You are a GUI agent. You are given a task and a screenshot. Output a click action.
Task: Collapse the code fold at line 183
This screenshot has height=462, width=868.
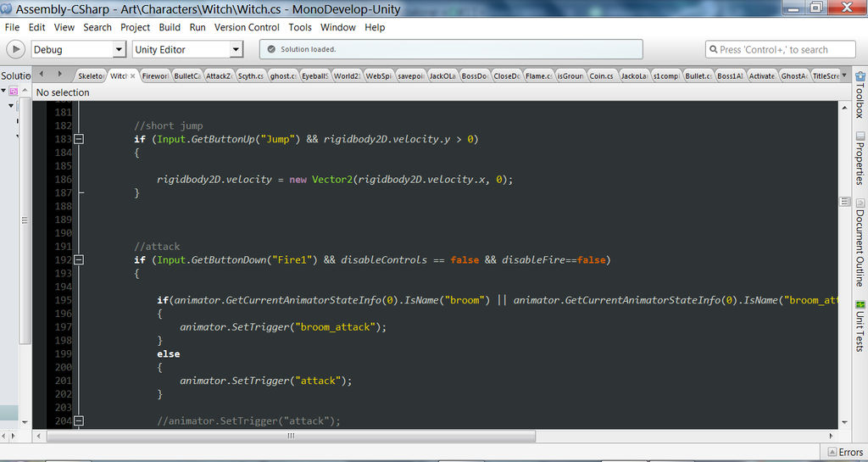79,139
